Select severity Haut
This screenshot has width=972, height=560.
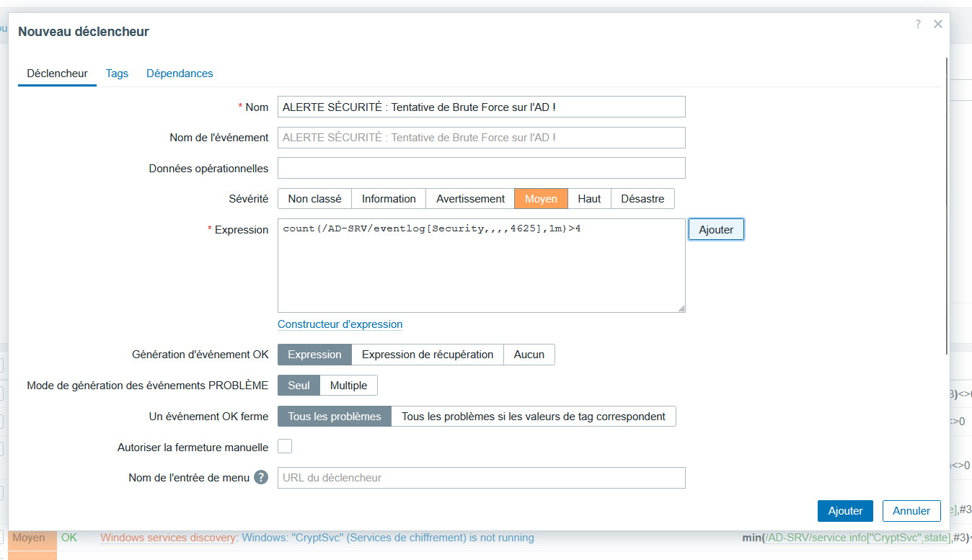click(x=589, y=199)
